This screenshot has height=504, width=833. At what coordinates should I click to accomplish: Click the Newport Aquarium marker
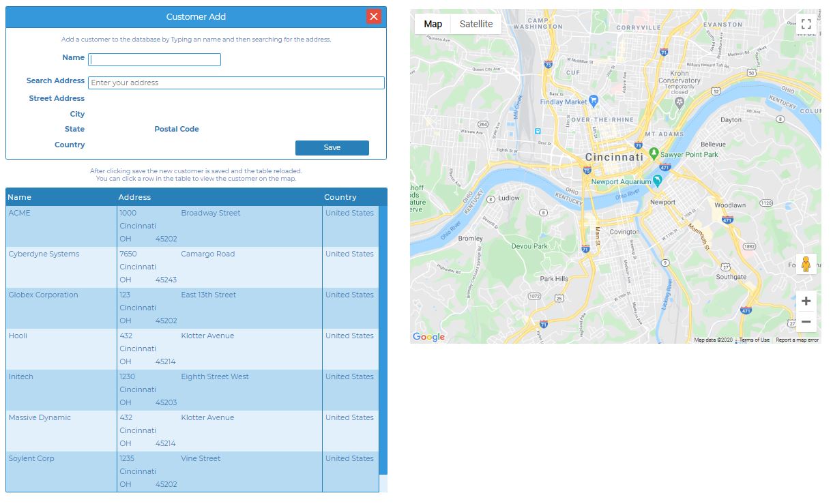pos(658,181)
